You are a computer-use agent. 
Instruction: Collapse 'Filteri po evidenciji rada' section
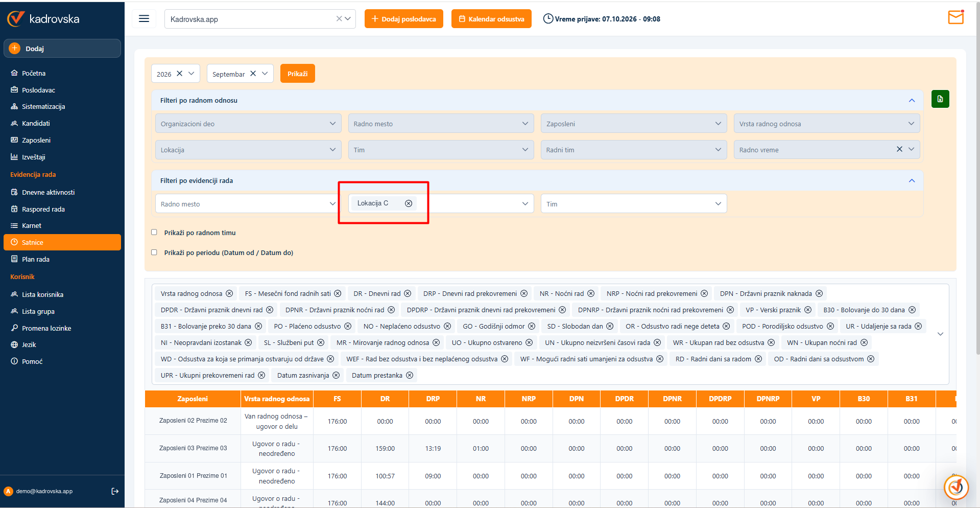coord(912,180)
